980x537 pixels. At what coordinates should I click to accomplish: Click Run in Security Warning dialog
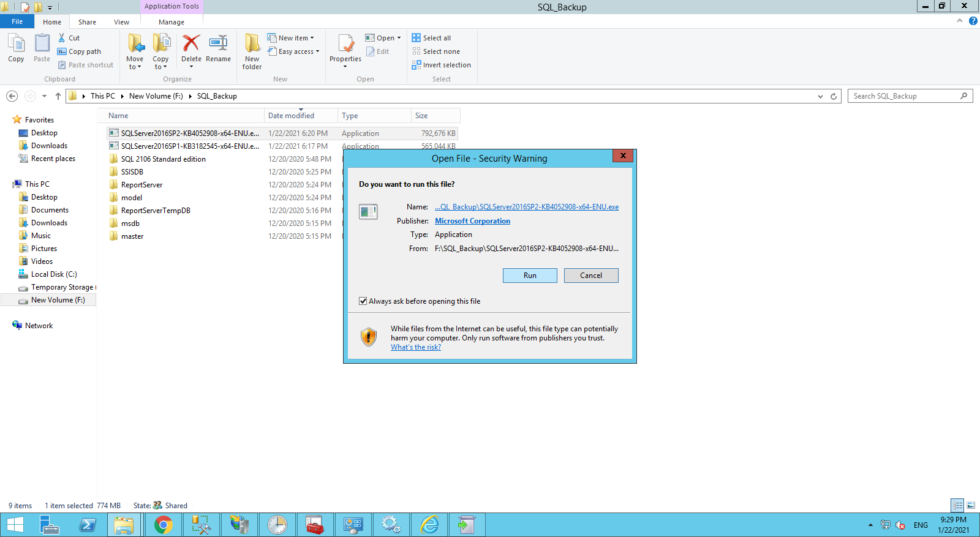[x=530, y=276]
